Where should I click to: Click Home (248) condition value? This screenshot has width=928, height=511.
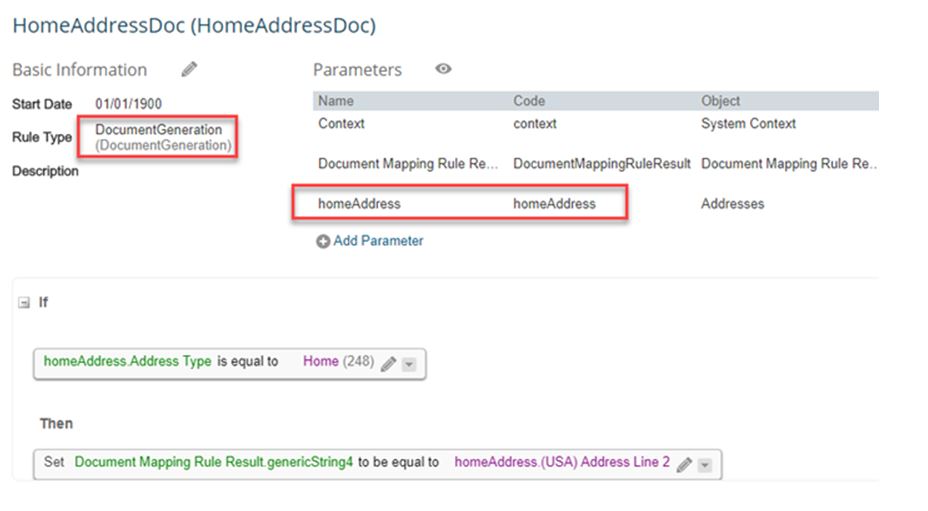[339, 361]
